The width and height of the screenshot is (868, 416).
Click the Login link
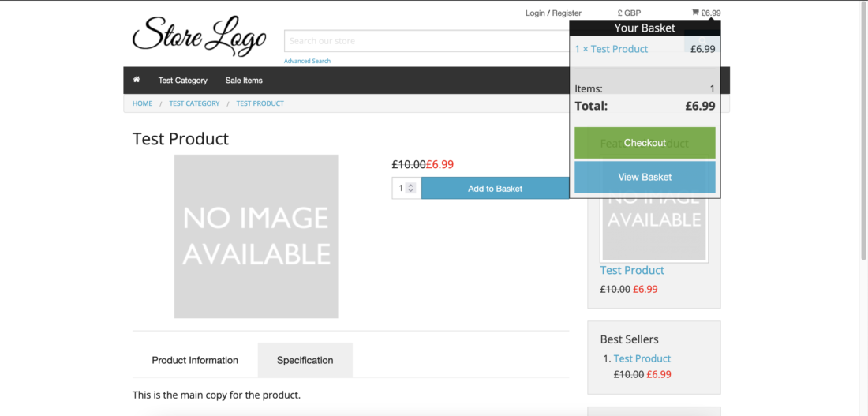click(x=535, y=13)
